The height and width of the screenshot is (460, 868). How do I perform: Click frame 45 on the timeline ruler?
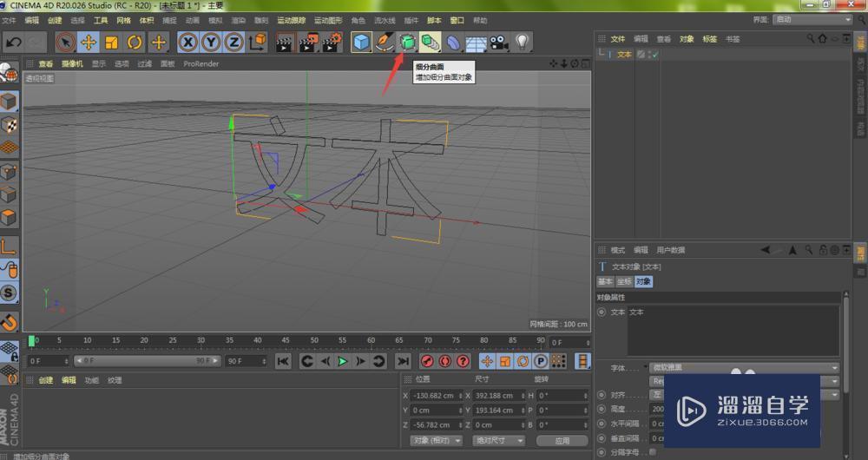[x=286, y=340]
